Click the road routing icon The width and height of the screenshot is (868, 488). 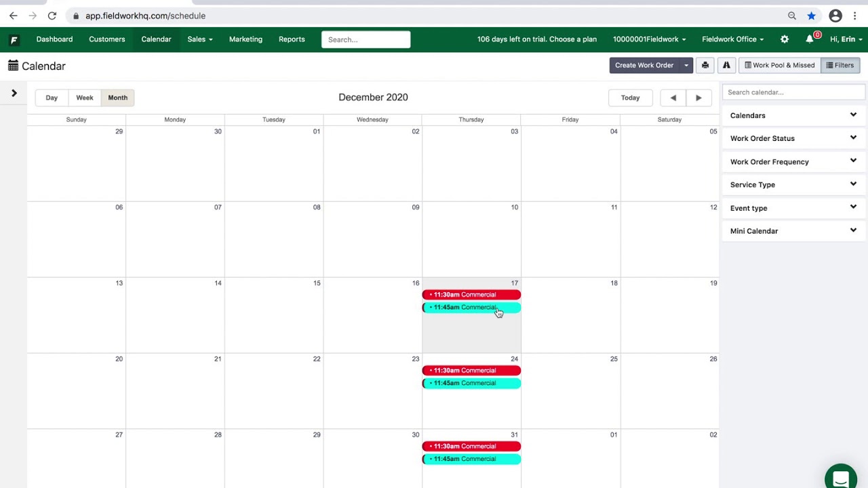(726, 65)
